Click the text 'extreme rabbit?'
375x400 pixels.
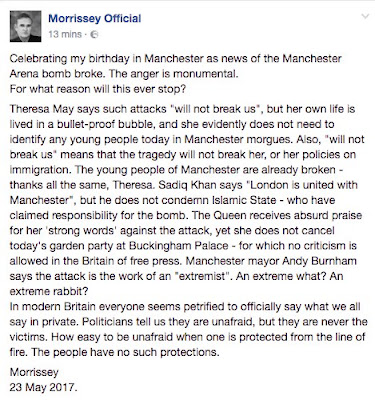click(x=49, y=291)
